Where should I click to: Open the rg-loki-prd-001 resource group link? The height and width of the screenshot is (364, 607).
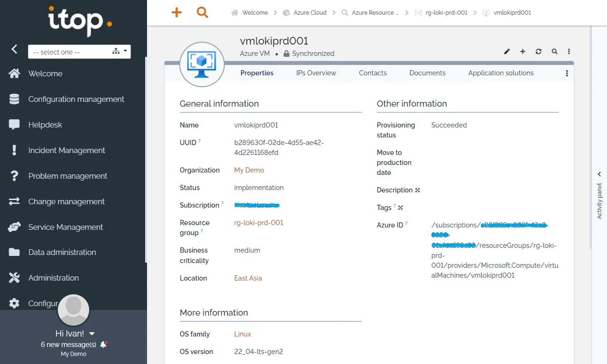[x=258, y=223]
